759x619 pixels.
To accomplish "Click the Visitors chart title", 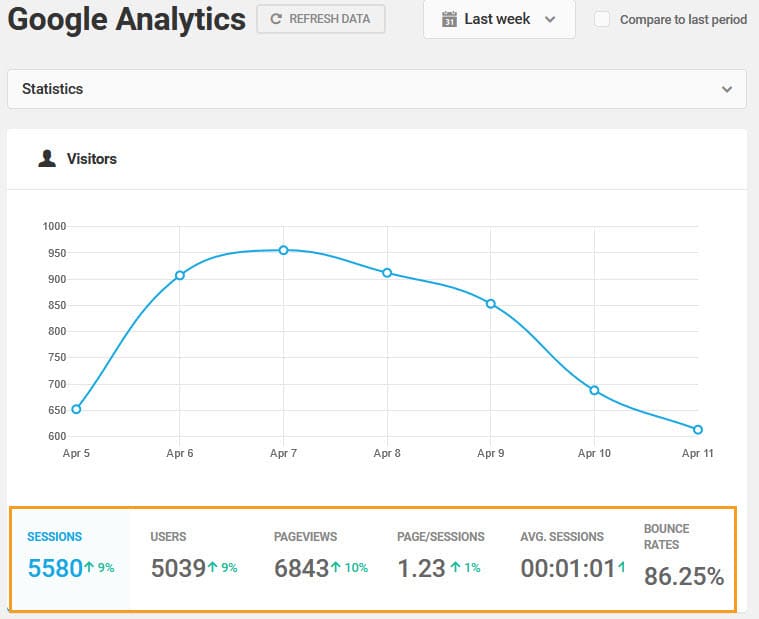I will point(92,159).
